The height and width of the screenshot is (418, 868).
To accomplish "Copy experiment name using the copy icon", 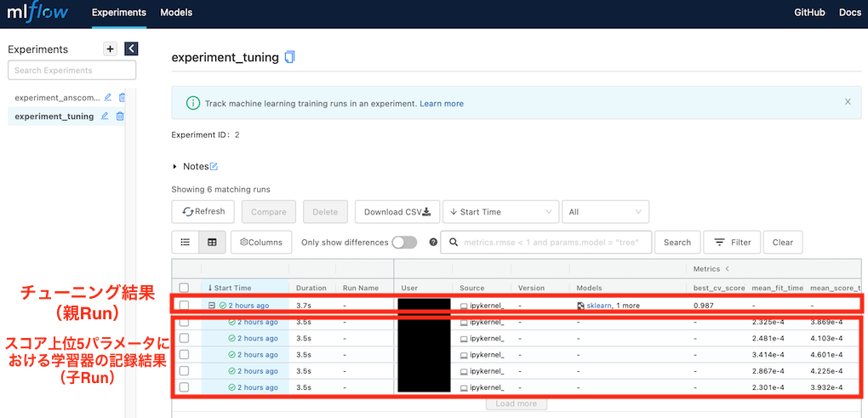I will coord(290,57).
